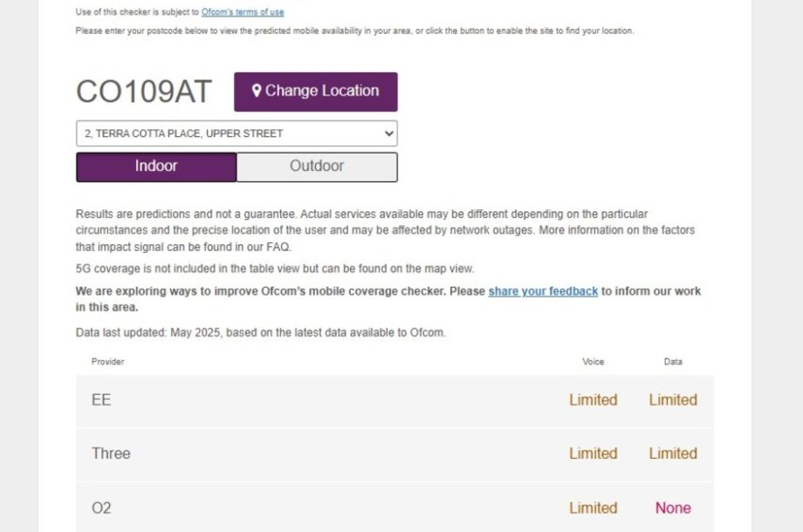Click the Data column header

[x=673, y=362]
